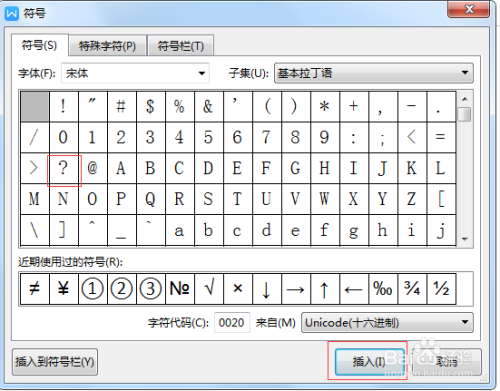Image resolution: width=500 pixels, height=391 pixels.
Task: Select the № numero symbol
Action: pos(180,289)
